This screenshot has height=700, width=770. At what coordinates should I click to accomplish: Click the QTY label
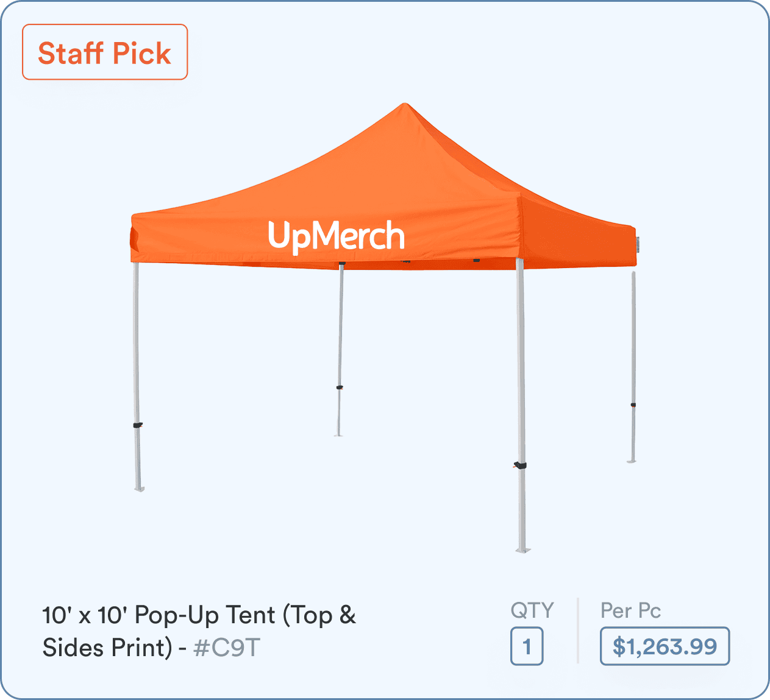click(532, 610)
